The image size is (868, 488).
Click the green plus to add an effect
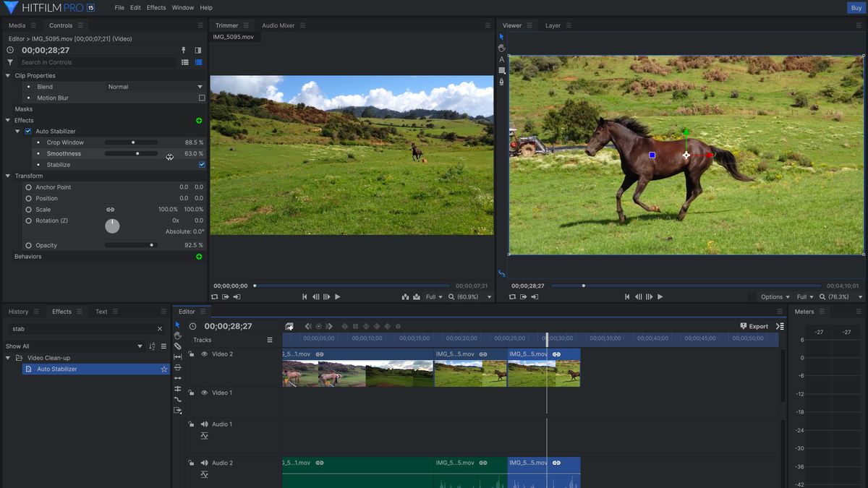click(x=199, y=120)
